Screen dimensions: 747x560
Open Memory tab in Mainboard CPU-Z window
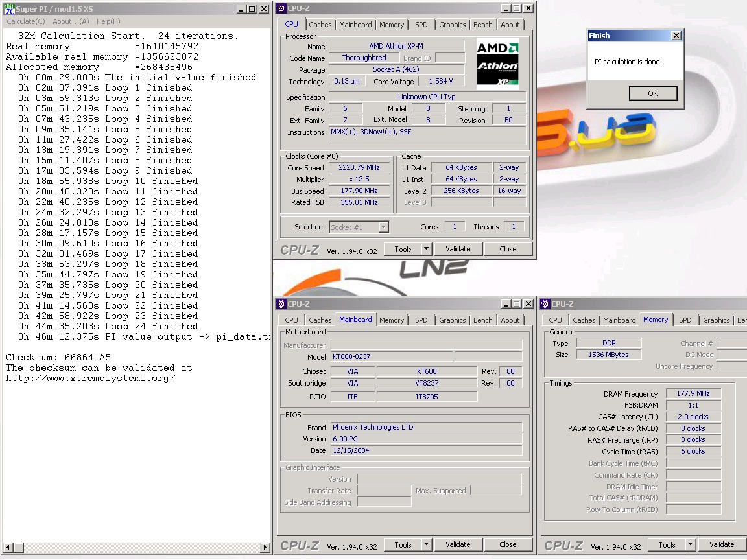[x=392, y=320]
